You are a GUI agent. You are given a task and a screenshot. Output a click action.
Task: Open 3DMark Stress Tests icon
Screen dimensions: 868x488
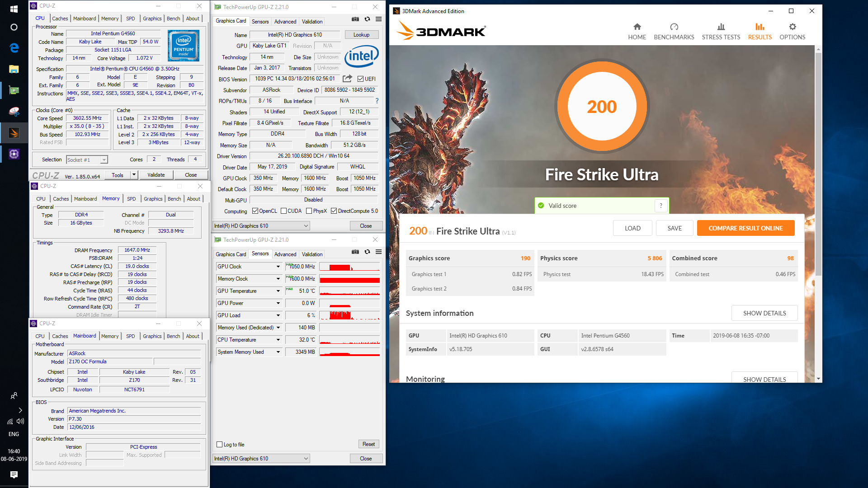721,27
